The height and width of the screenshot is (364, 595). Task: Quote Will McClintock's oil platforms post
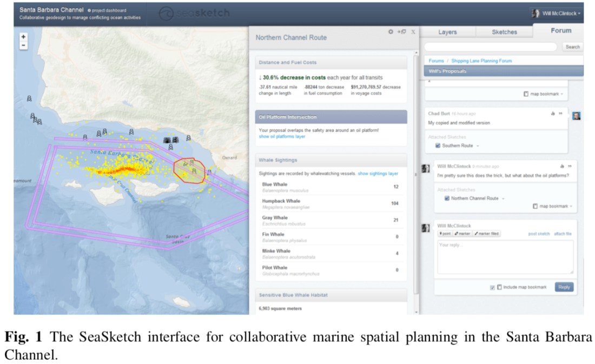coord(569,166)
